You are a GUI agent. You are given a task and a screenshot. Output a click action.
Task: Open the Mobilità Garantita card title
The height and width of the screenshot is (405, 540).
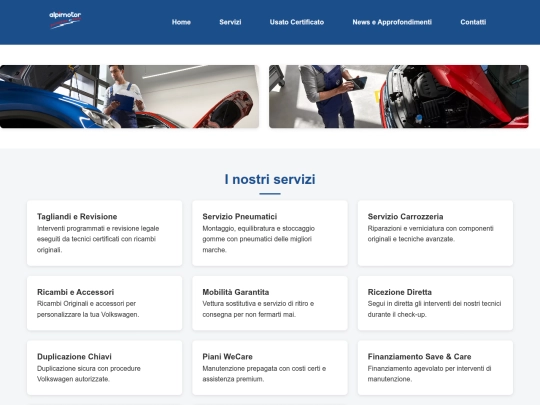point(236,292)
